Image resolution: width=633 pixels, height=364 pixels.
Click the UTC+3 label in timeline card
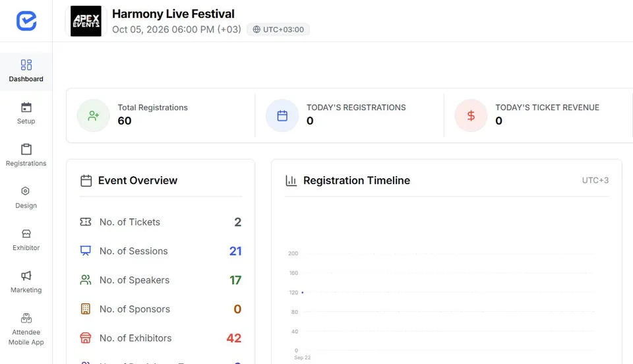(x=595, y=181)
